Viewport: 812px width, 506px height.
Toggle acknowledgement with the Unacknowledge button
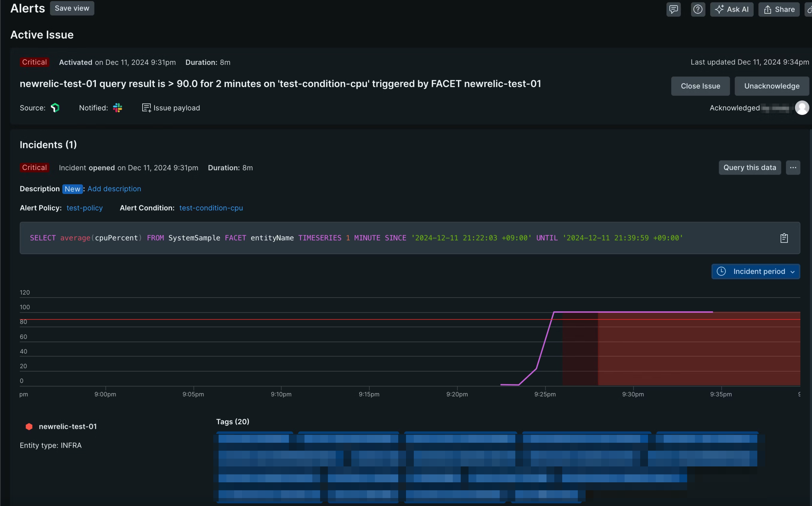(x=772, y=86)
